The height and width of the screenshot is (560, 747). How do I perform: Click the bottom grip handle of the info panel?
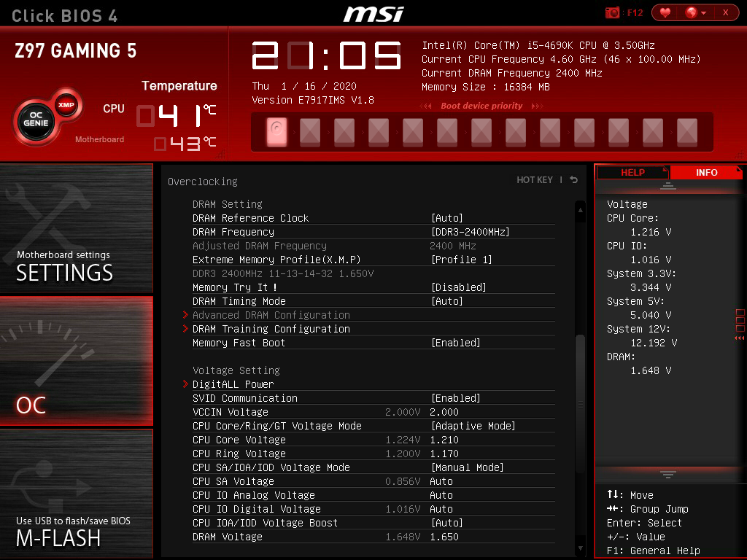pyautogui.click(x=668, y=474)
